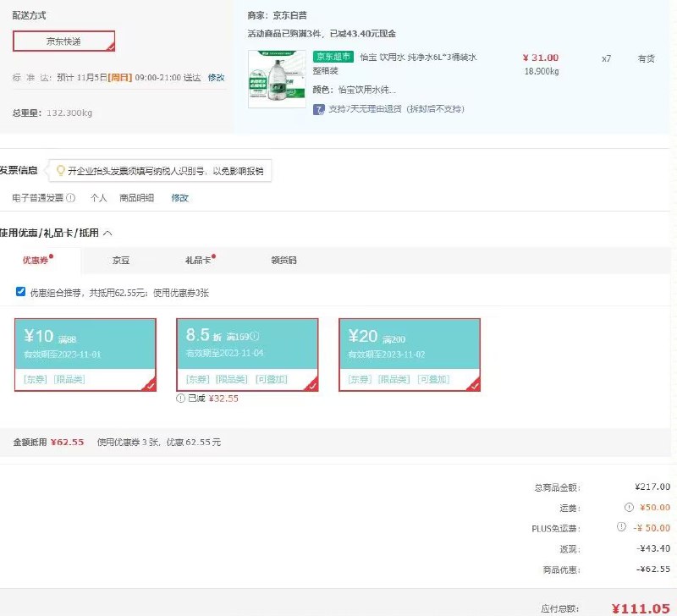Click info icon beside PLUS免运费 amount
The width and height of the screenshot is (677, 616).
[621, 526]
